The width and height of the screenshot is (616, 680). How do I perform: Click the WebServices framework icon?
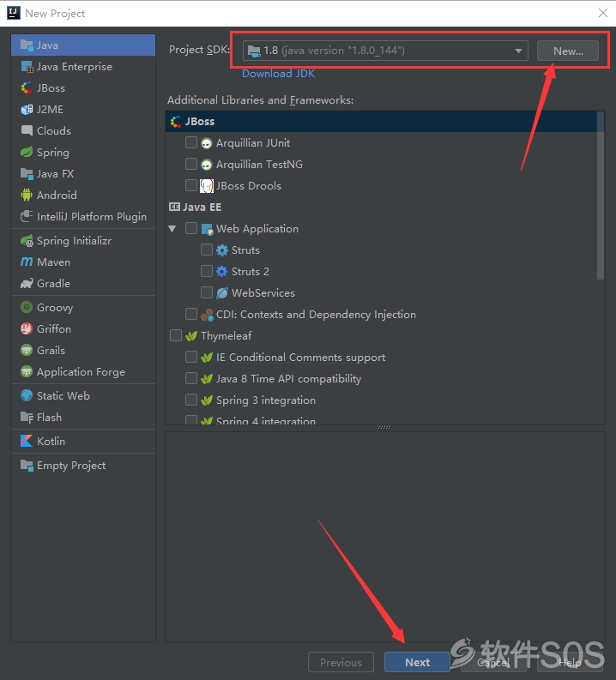point(221,293)
